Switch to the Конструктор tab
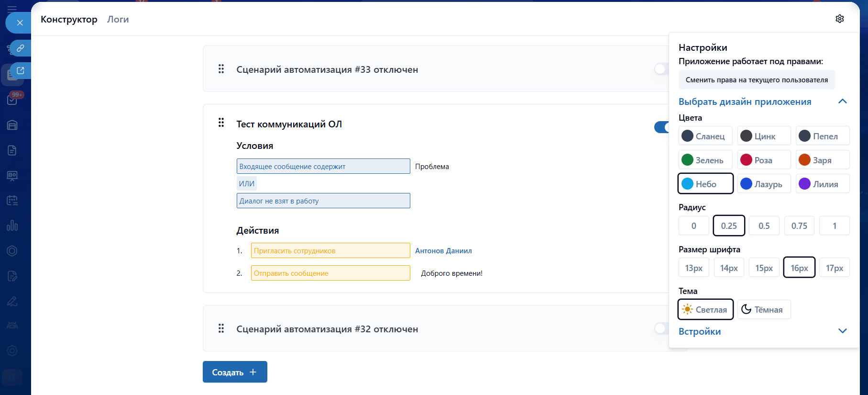868x395 pixels. coord(69,19)
